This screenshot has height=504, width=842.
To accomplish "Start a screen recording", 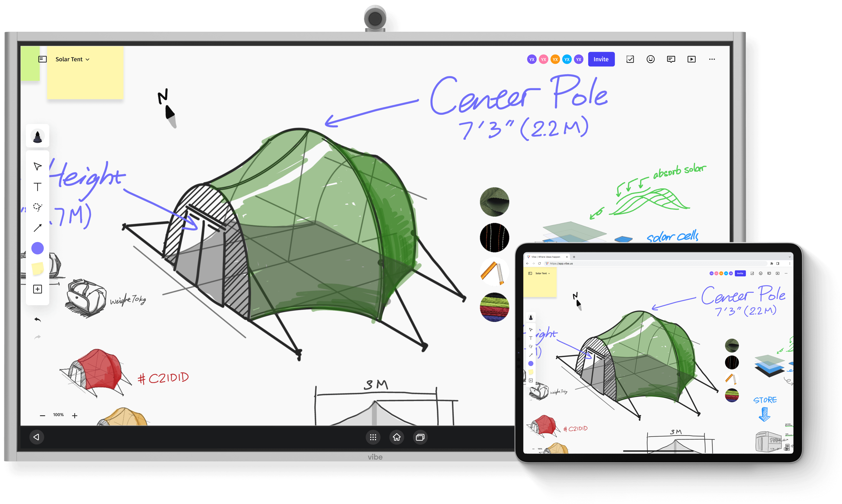I will pos(691,59).
